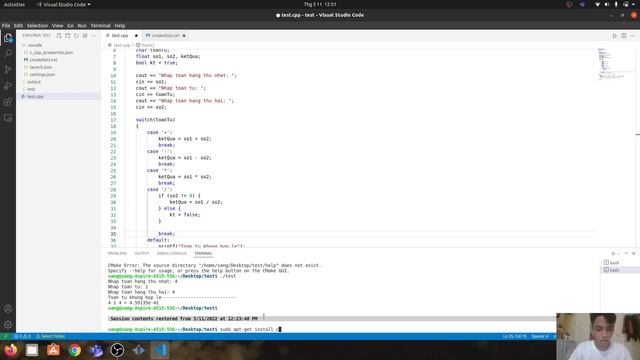This screenshot has height=360, width=640.
Task: Switch to the Output panel tab
Action: coord(142,253)
